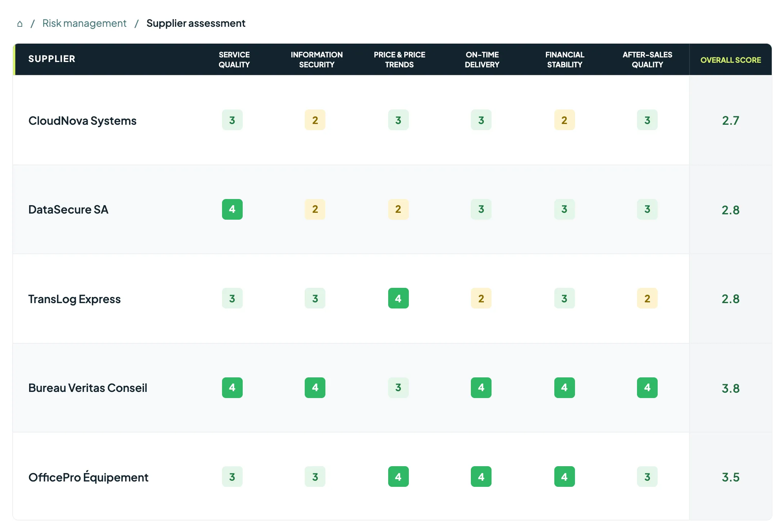Click DataSecure SA service quality score 4 badge
This screenshot has height=532, width=784.
point(232,209)
